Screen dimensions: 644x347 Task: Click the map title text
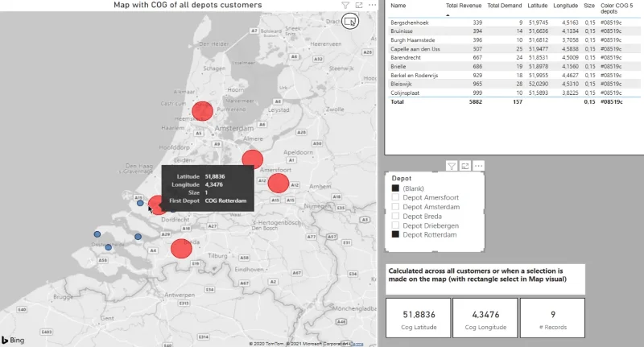tap(188, 5)
